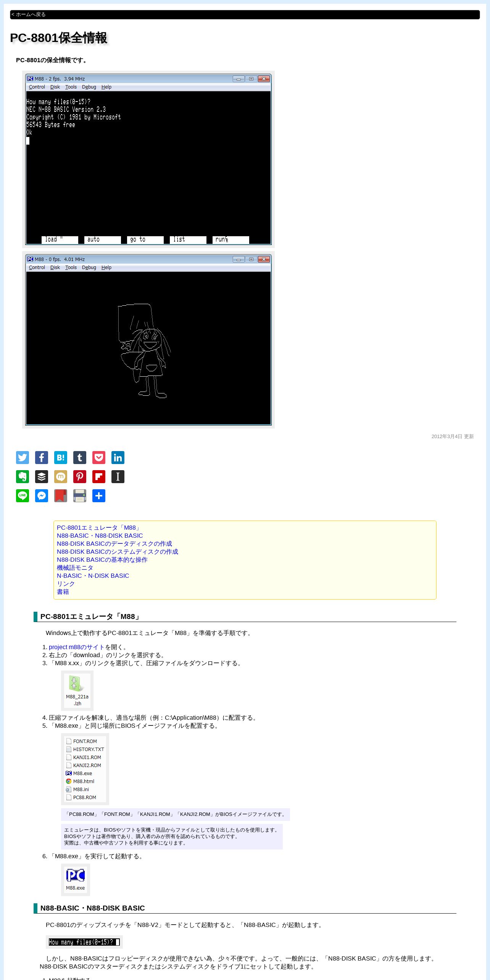Open Disk menu in M88 2 fps window
This screenshot has width=490, height=980.
[x=55, y=87]
